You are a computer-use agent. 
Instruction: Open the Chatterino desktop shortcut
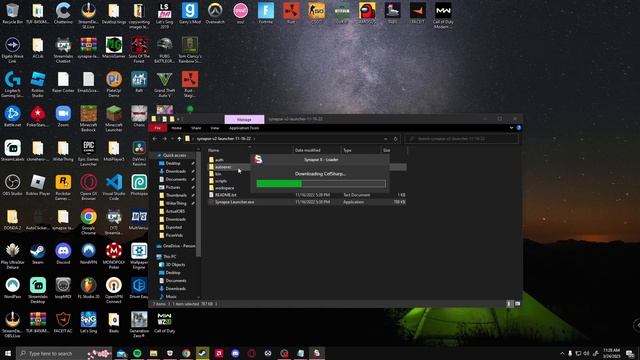[x=63, y=13]
